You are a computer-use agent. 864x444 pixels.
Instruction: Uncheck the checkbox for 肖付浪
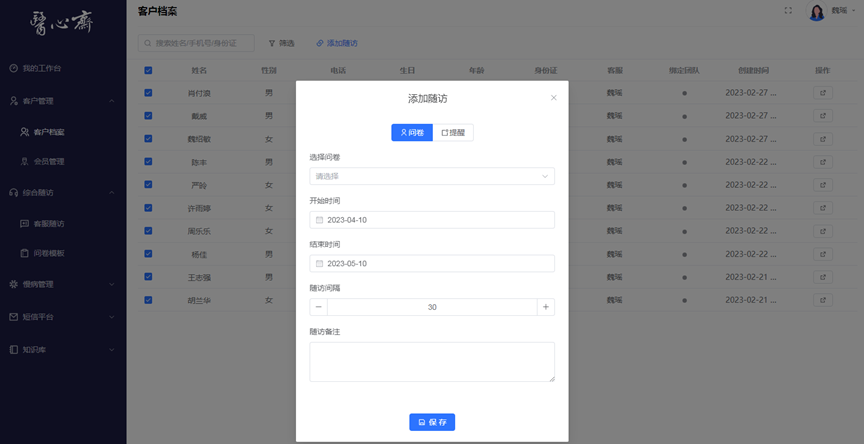click(148, 93)
